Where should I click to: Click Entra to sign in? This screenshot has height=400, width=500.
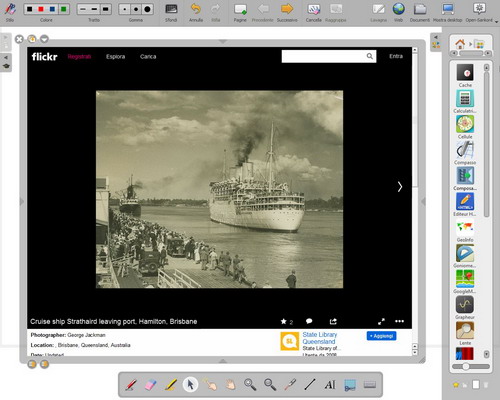pyautogui.click(x=396, y=56)
